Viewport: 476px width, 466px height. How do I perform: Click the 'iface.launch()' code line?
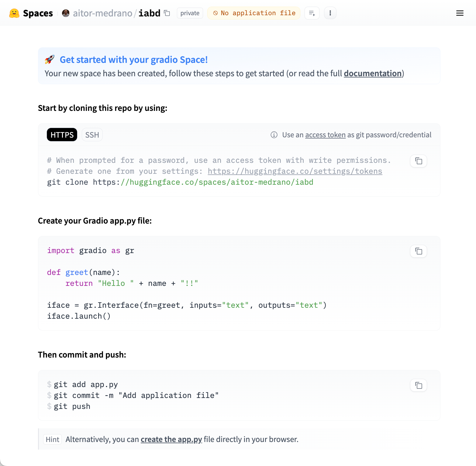click(x=79, y=316)
